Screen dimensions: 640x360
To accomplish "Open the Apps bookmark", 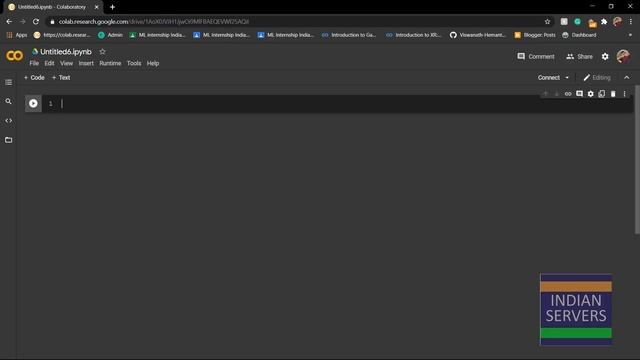I will point(17,35).
